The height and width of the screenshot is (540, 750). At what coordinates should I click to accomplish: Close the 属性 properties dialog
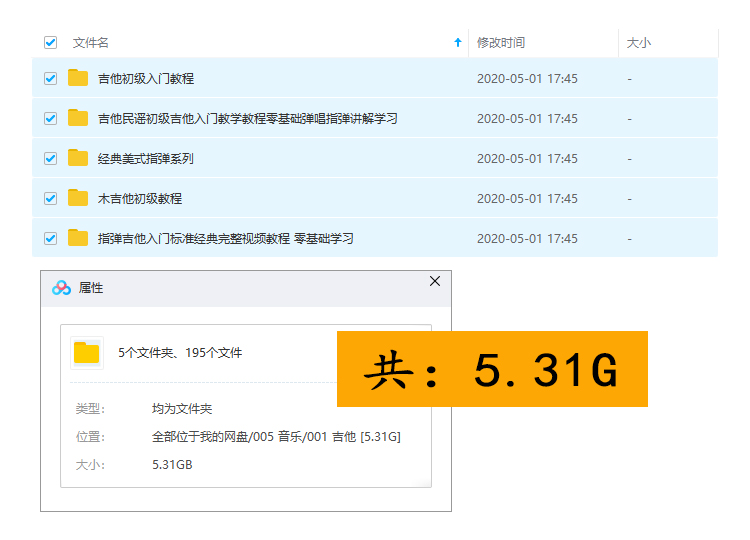coord(434,282)
